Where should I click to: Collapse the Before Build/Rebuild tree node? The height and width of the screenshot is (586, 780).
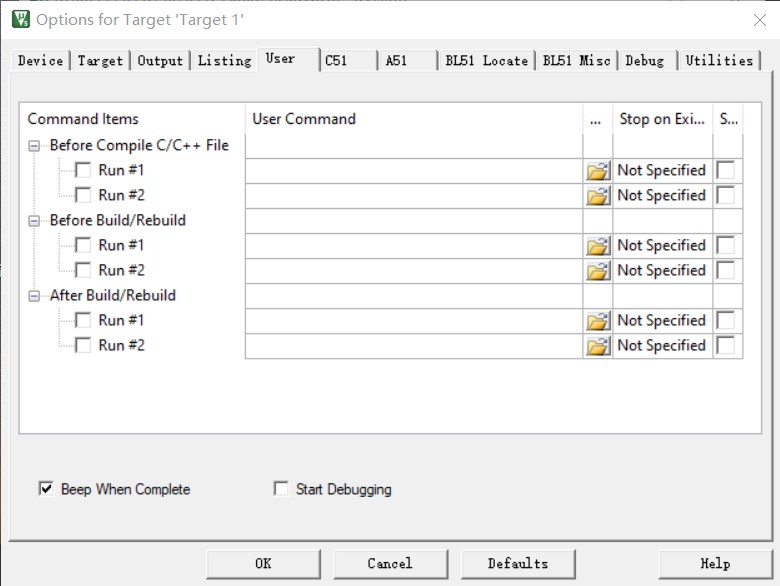coord(36,221)
